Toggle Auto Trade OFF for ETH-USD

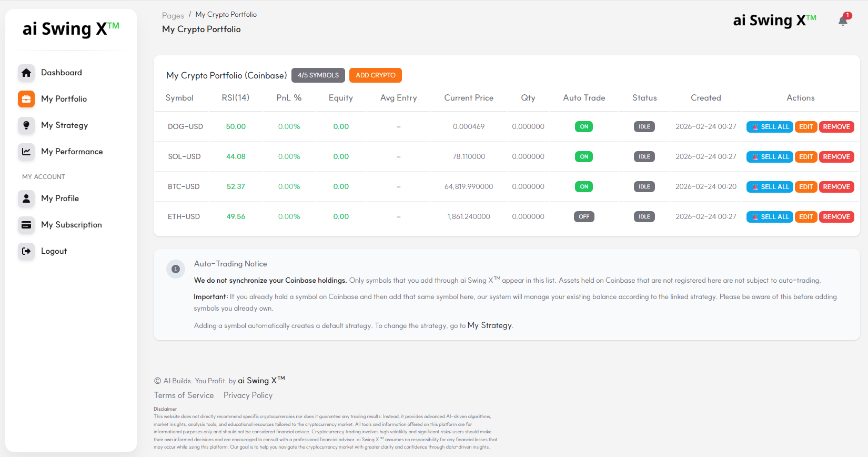click(x=584, y=217)
